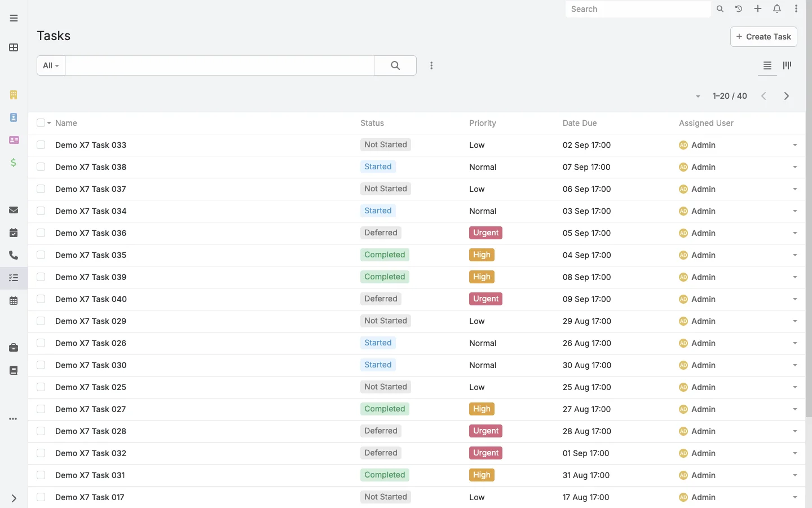Open notifications bell icon
This screenshot has height=508, width=812.
click(x=777, y=9)
